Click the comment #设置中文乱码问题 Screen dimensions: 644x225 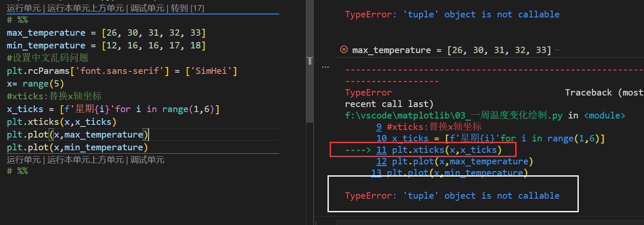point(47,58)
